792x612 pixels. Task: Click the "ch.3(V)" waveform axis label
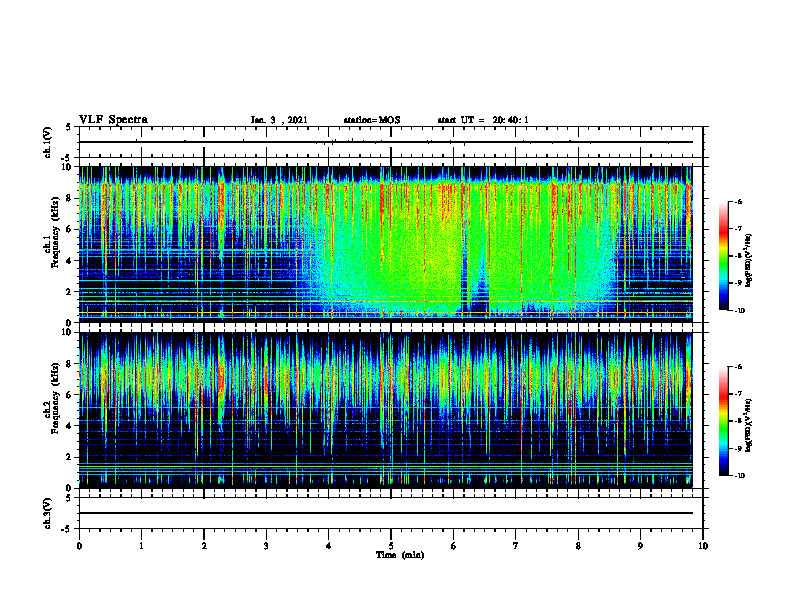point(48,513)
